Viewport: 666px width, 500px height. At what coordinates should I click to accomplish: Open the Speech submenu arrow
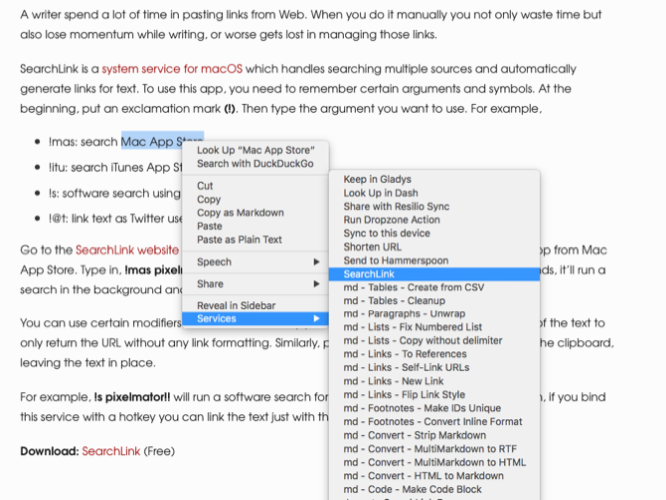click(x=315, y=262)
